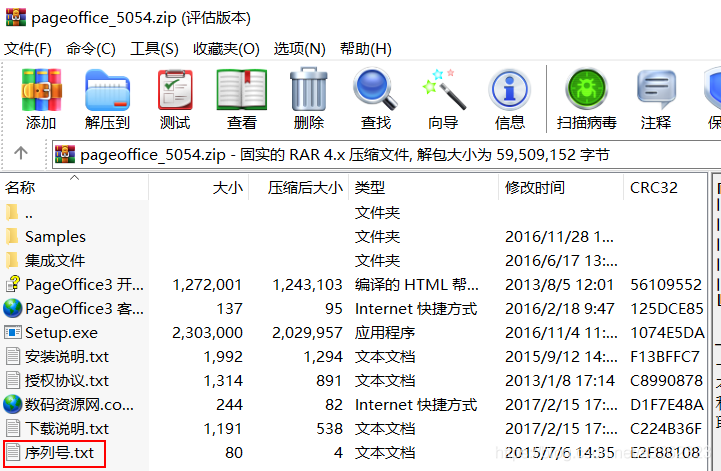721x471 pixels.
Task: Select the 安装说明.txt document icon
Action: (x=13, y=356)
